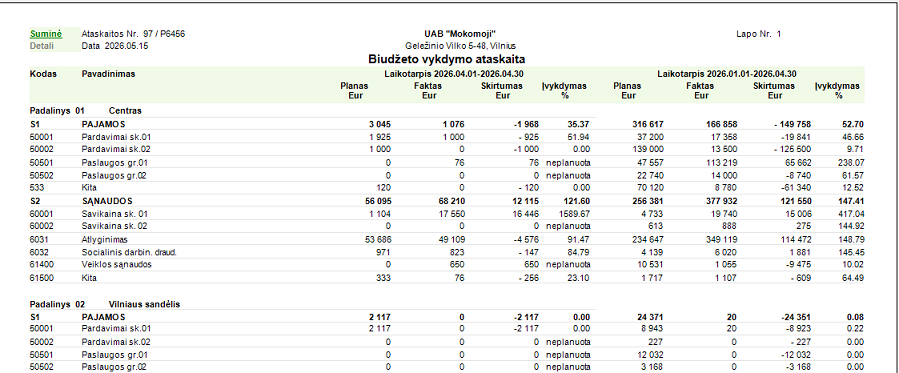
Task: Click the SĄNAUDOS group row label
Action: [x=107, y=201]
